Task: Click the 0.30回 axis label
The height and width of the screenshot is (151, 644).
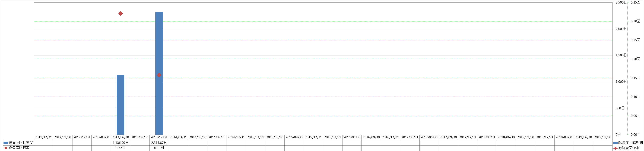Action: click(635, 21)
